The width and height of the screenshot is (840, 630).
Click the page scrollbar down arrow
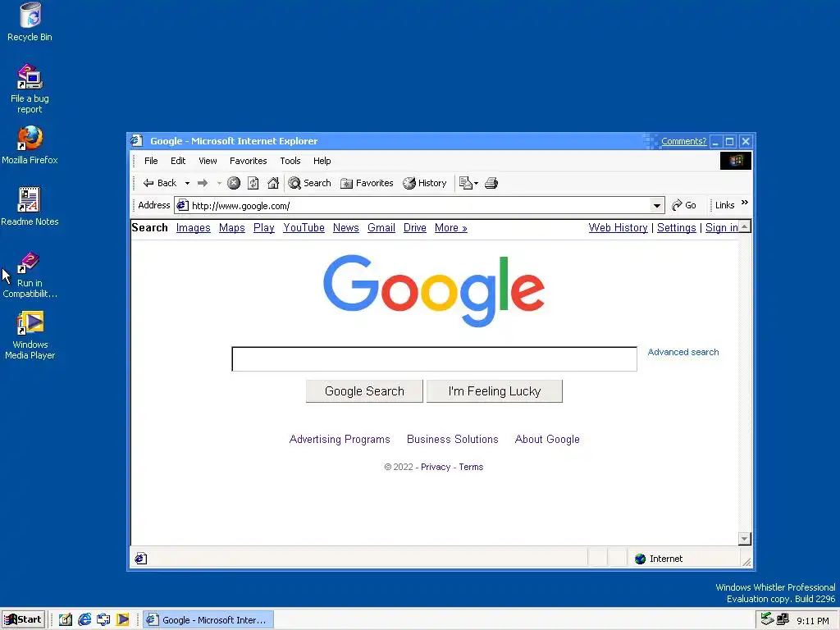tap(745, 538)
